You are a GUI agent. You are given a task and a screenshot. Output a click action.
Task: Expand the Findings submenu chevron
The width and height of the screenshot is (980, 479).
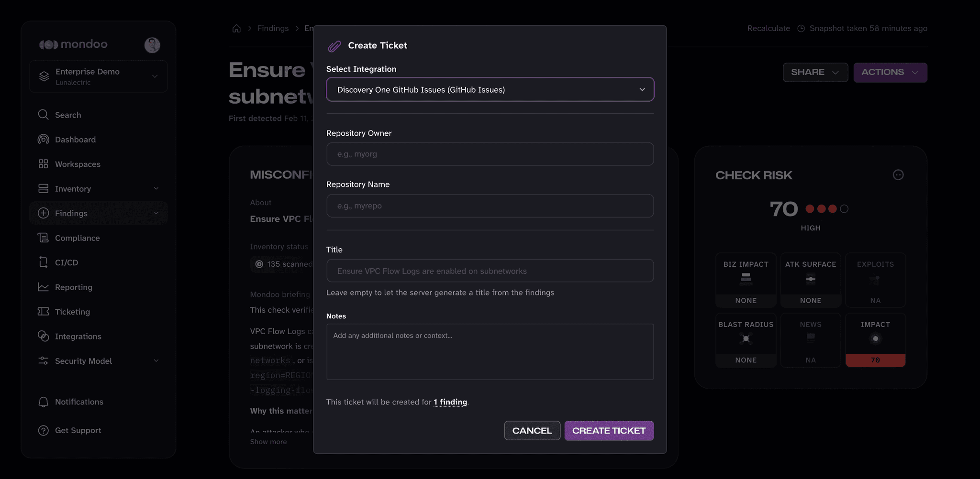(x=156, y=213)
